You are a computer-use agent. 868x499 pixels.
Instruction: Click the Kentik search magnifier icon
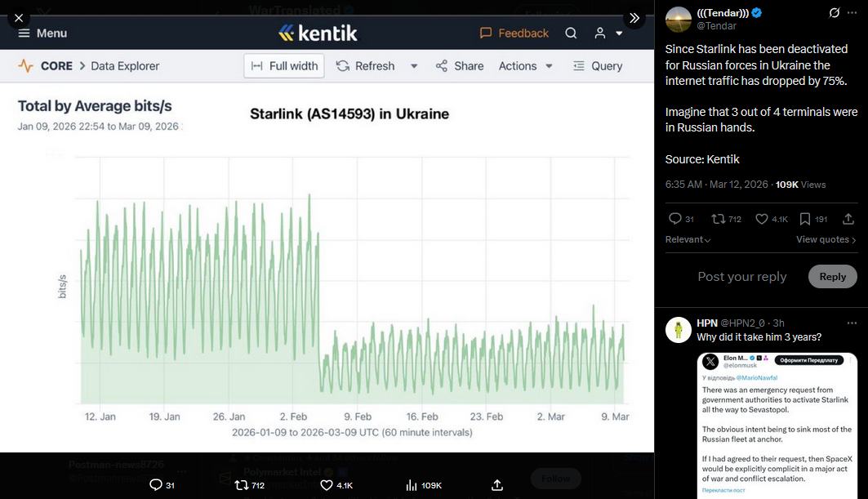pyautogui.click(x=571, y=33)
